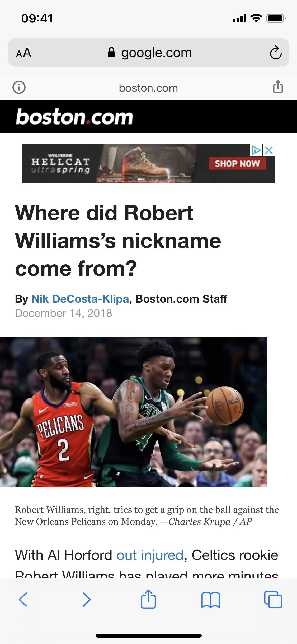The height and width of the screenshot is (644, 297).
Task: Open the AMP info circle icon
Action: [x=19, y=87]
